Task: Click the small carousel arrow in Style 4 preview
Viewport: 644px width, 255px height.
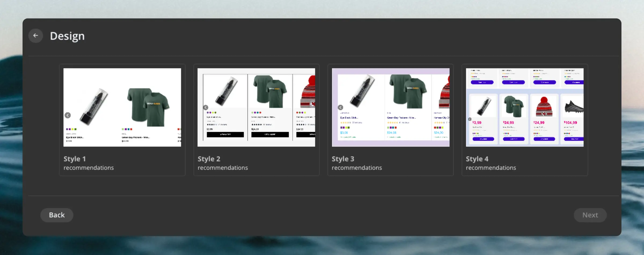Action: point(470,119)
